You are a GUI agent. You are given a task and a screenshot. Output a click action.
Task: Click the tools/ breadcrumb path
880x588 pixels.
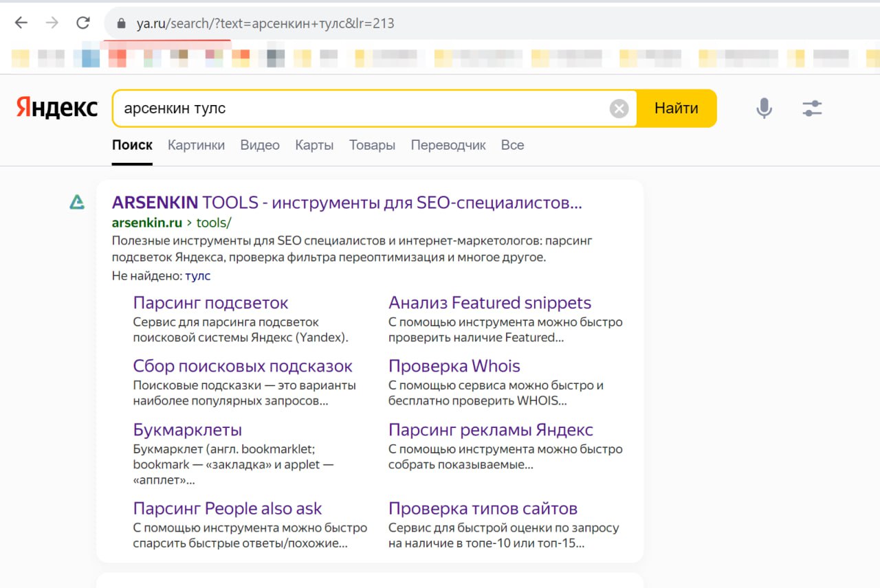click(x=214, y=223)
